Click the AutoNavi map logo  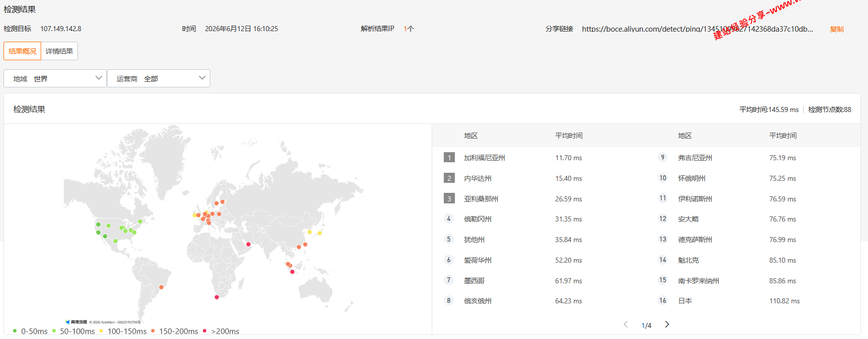76,322
